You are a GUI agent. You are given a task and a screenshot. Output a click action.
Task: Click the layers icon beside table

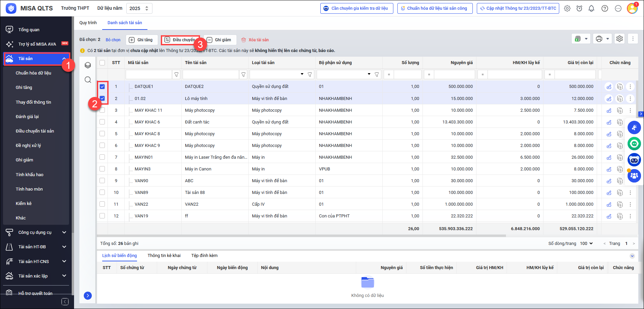88,65
